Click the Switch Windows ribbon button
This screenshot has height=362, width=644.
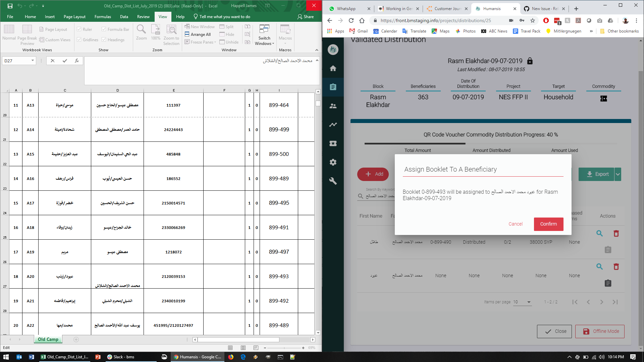[264, 35]
